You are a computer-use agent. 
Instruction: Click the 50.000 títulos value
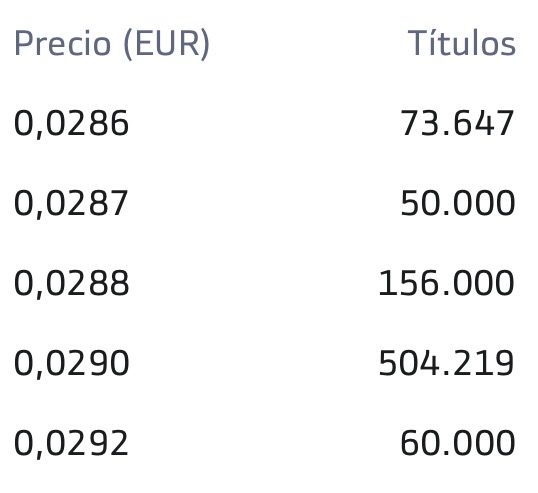click(458, 203)
